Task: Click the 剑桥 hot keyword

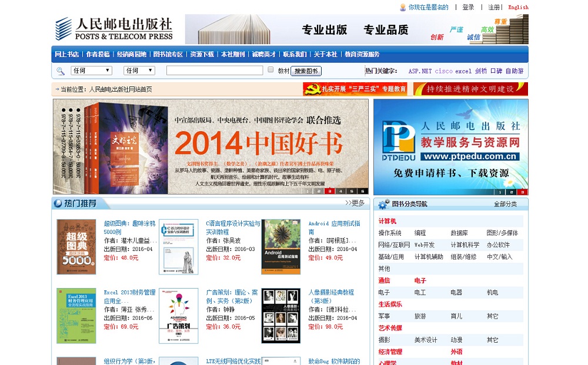Action: pyautogui.click(x=481, y=71)
